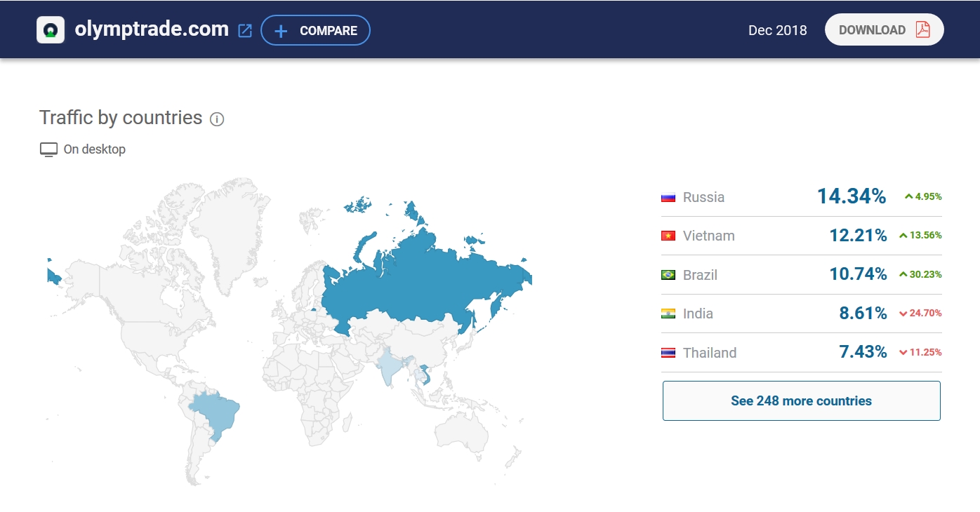Click the Compare button
Viewport: 980px width, 512px height.
pyautogui.click(x=315, y=30)
